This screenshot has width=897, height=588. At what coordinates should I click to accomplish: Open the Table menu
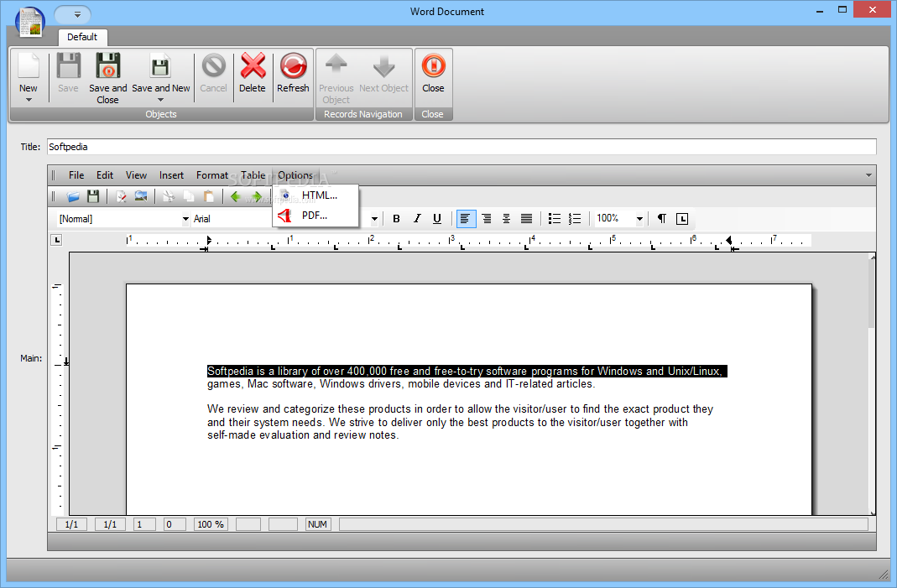click(x=253, y=175)
